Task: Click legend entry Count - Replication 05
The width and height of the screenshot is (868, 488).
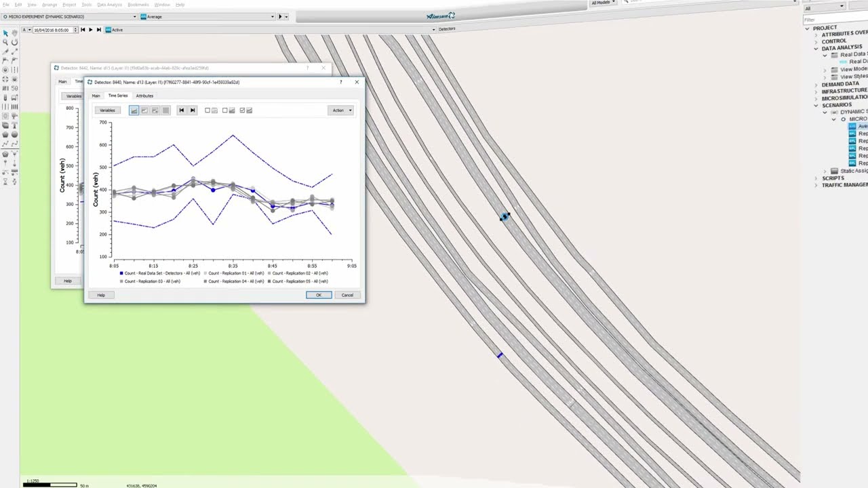Action: [298, 281]
